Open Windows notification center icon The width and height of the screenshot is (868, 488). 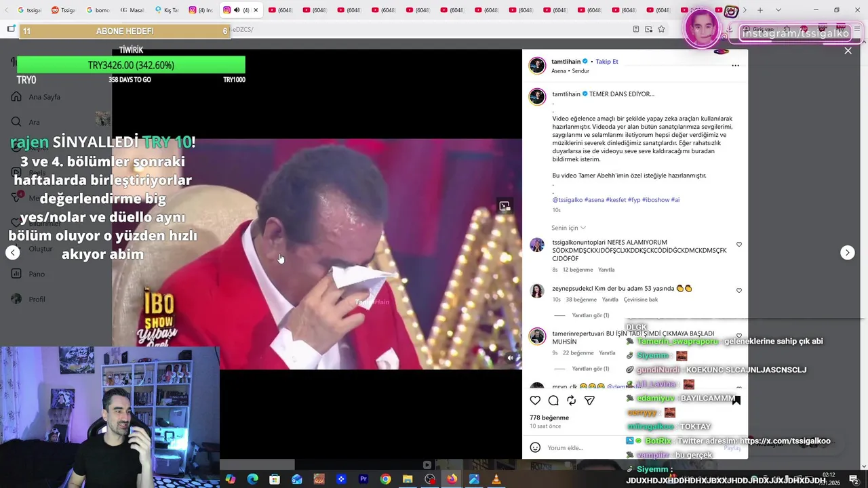pyautogui.click(x=854, y=479)
